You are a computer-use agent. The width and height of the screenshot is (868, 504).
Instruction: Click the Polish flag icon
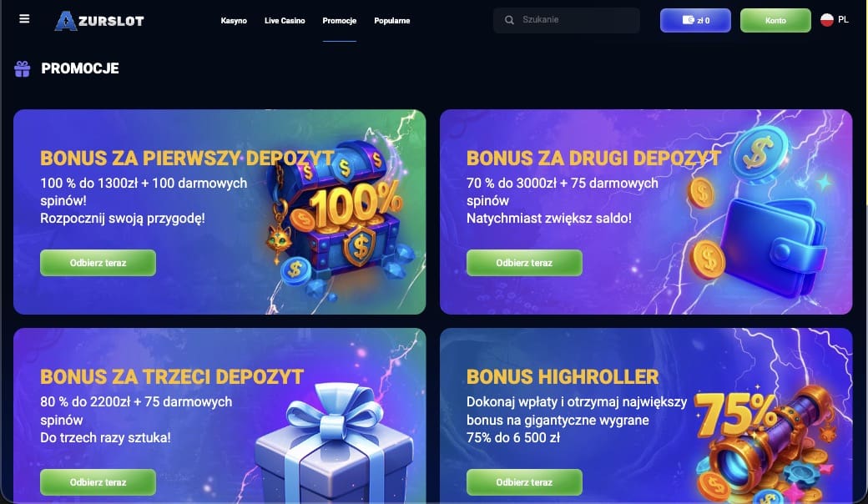[x=827, y=20]
